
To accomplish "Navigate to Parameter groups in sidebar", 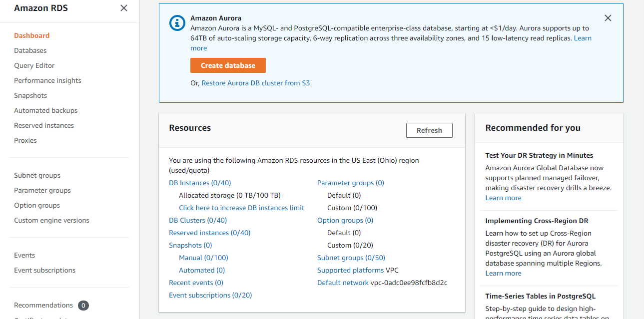I will click(42, 190).
